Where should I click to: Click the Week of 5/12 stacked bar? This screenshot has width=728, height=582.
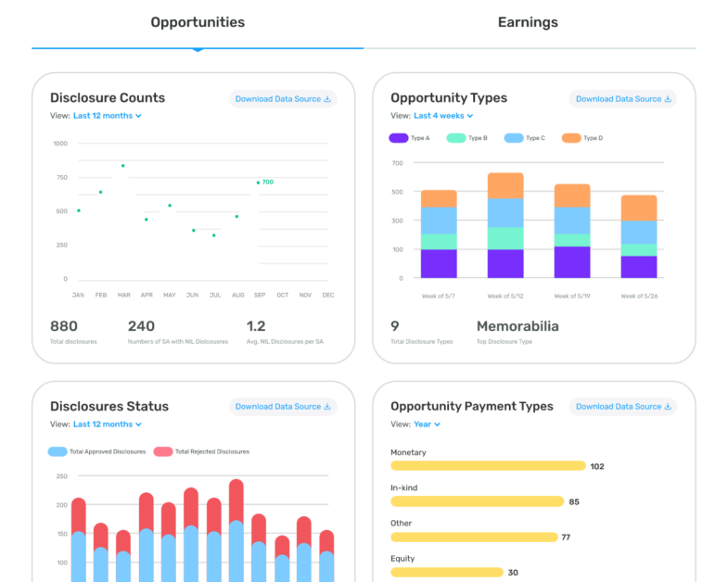pyautogui.click(x=505, y=225)
